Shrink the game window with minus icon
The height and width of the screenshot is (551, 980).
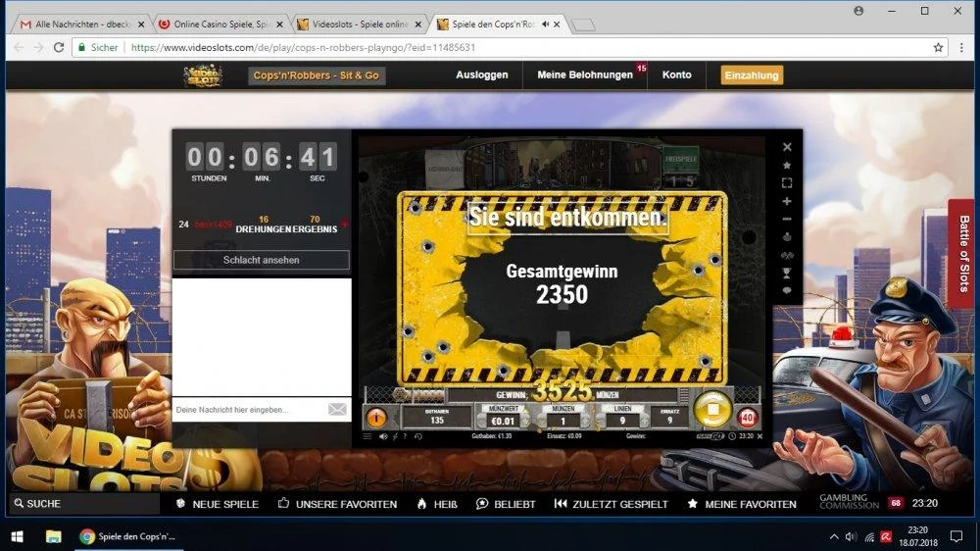click(787, 219)
